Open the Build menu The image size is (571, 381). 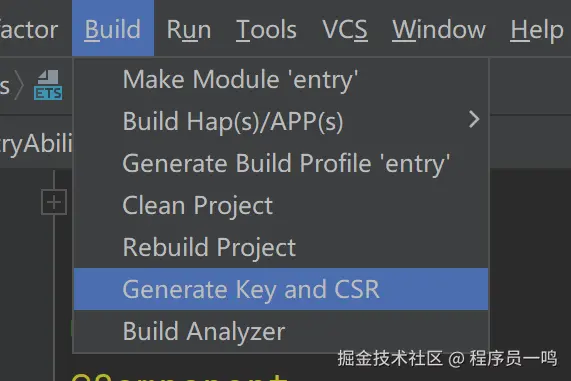click(x=113, y=28)
